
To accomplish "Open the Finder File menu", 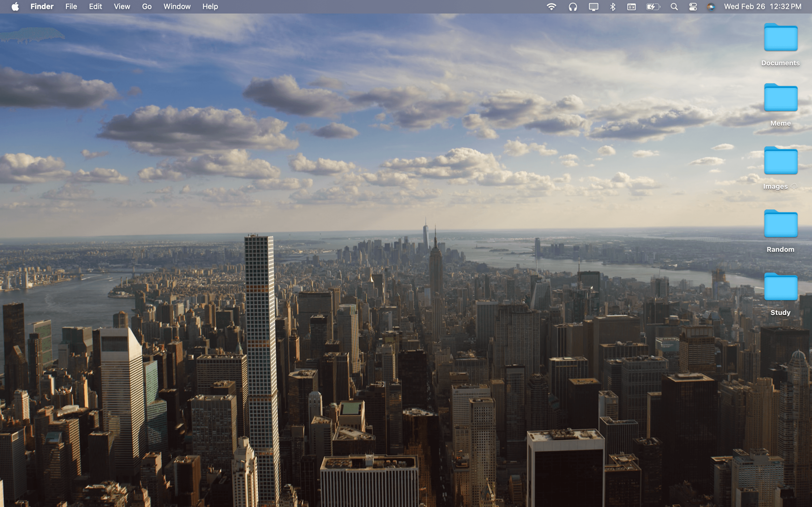I will (x=71, y=6).
